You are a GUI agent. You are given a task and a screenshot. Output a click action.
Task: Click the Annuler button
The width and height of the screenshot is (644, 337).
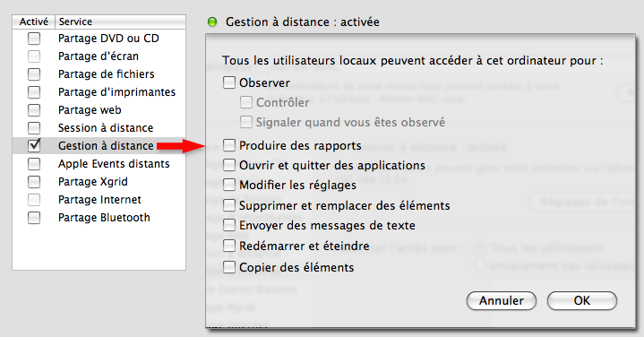click(502, 301)
